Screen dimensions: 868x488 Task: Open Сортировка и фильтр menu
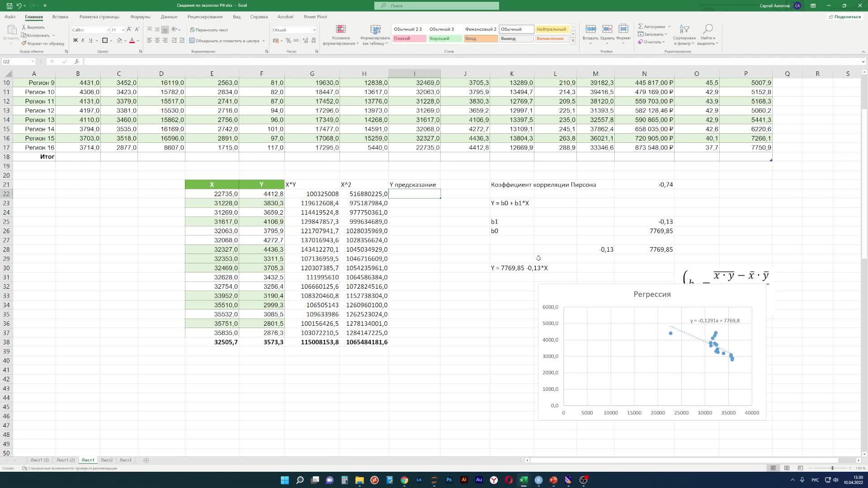click(684, 35)
